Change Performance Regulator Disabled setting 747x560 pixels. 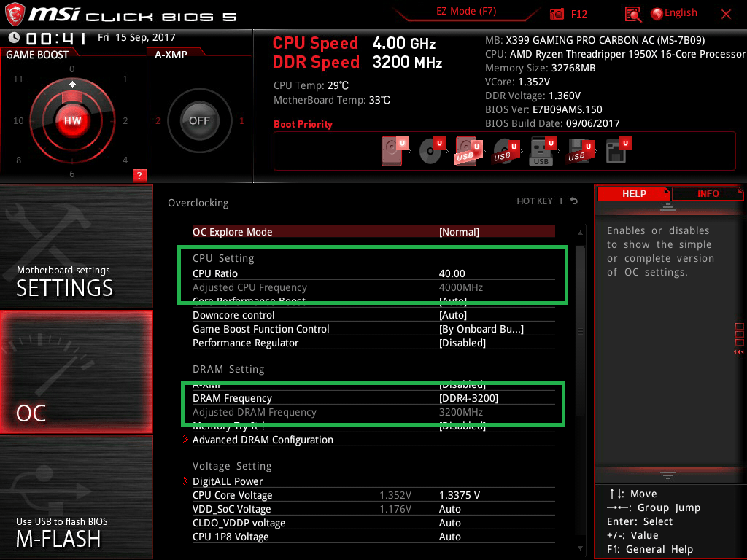(x=373, y=343)
